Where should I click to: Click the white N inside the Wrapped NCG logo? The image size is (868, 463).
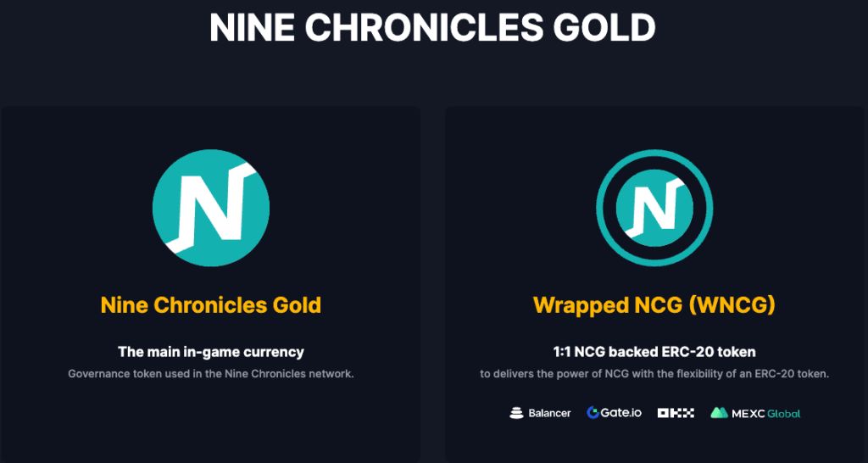(654, 208)
